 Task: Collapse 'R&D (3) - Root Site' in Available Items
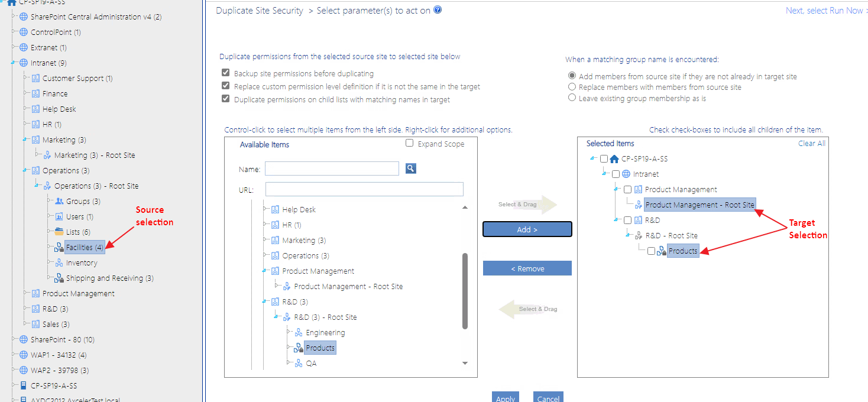click(x=276, y=317)
